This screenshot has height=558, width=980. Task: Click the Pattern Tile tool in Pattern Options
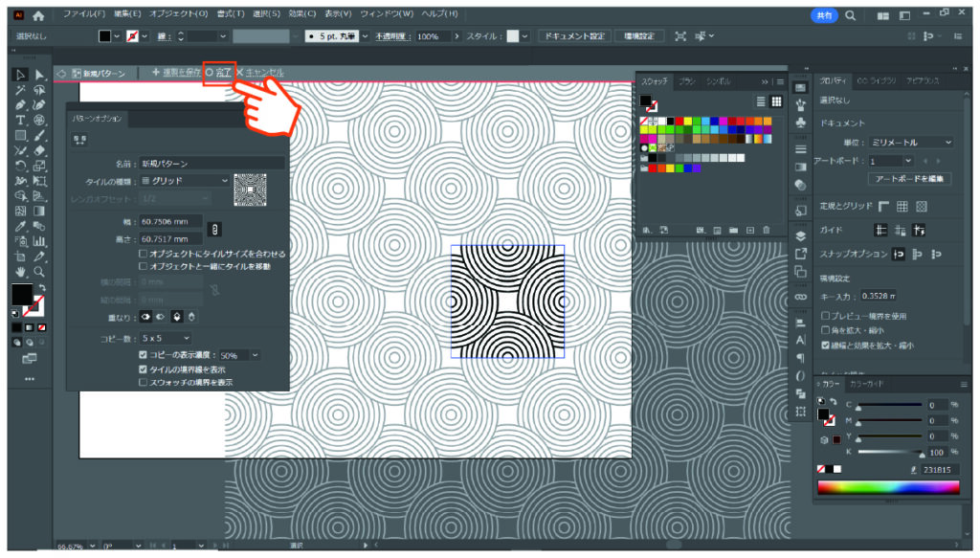pyautogui.click(x=79, y=140)
